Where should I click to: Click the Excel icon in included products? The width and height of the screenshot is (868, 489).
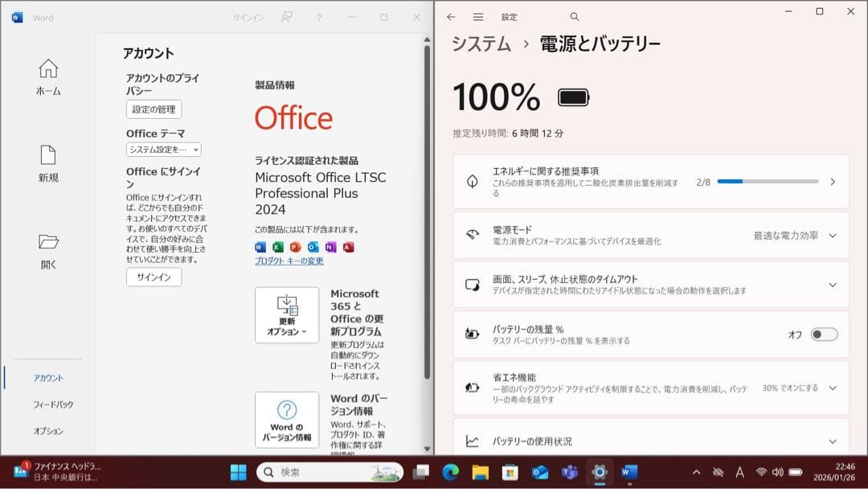278,247
